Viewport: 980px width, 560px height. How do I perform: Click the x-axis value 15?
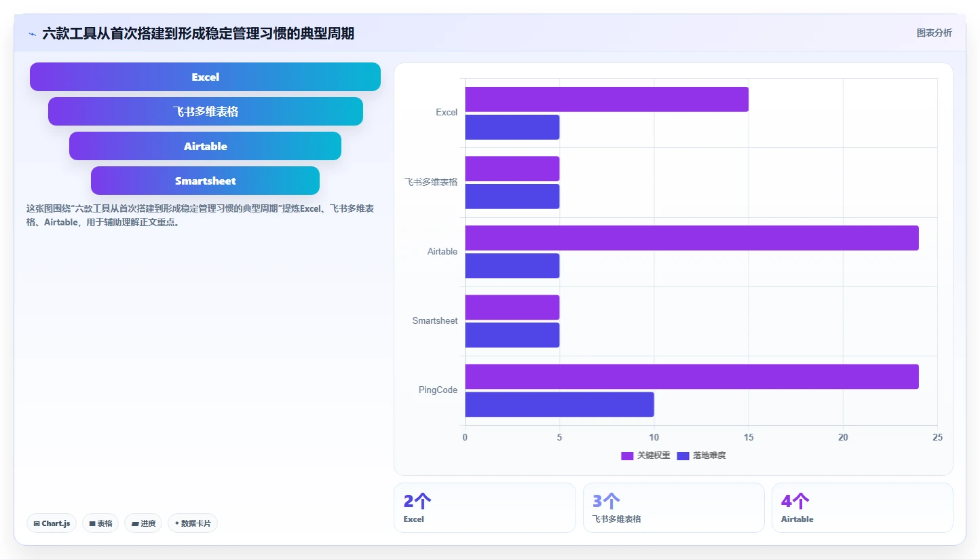749,438
